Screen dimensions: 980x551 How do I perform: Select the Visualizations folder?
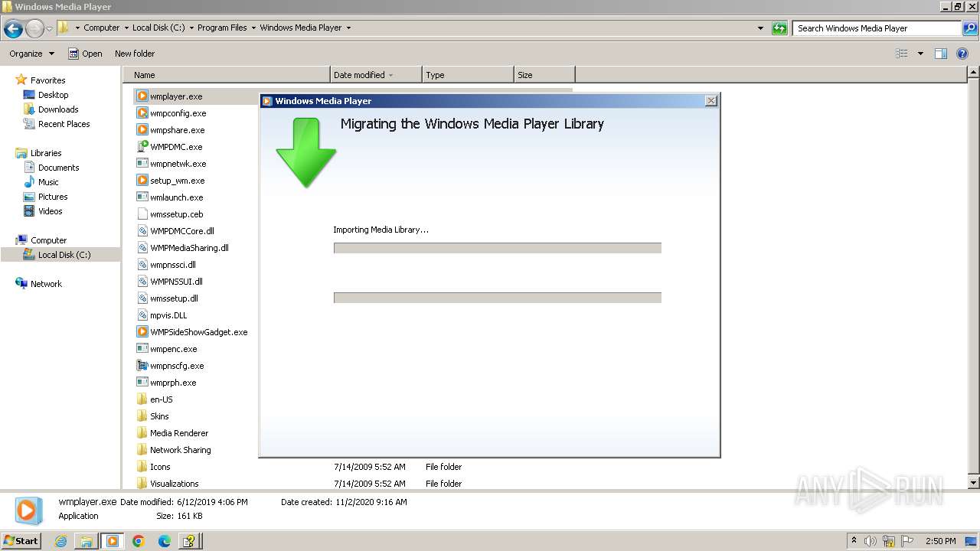[x=175, y=484]
